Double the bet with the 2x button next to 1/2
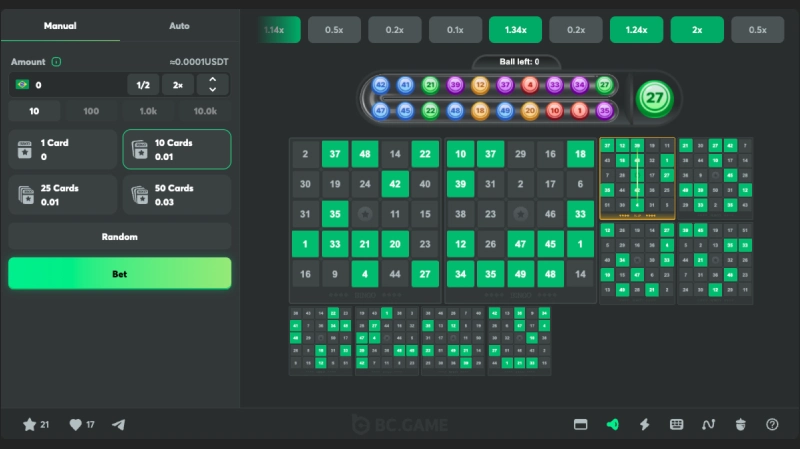The height and width of the screenshot is (449, 800). (x=178, y=85)
